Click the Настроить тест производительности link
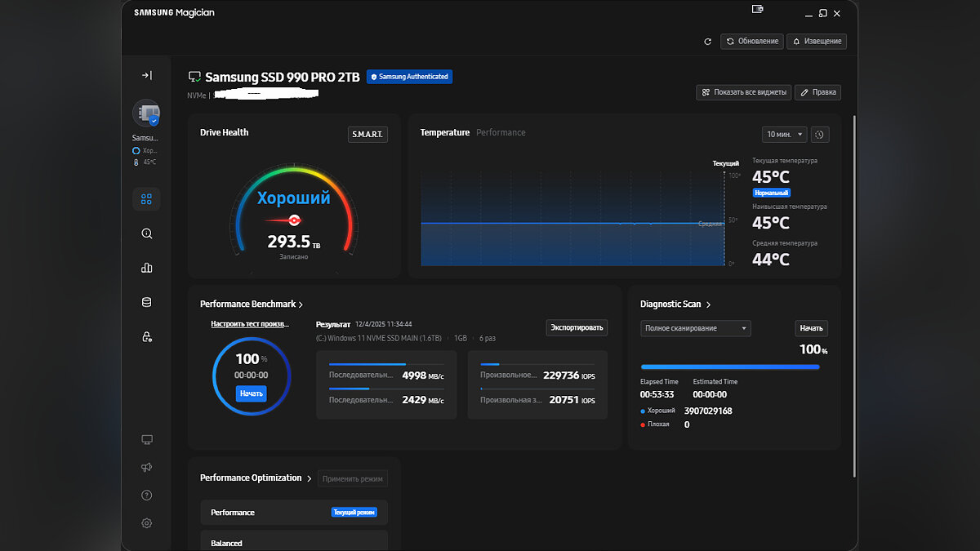This screenshot has height=551, width=980. click(x=250, y=324)
